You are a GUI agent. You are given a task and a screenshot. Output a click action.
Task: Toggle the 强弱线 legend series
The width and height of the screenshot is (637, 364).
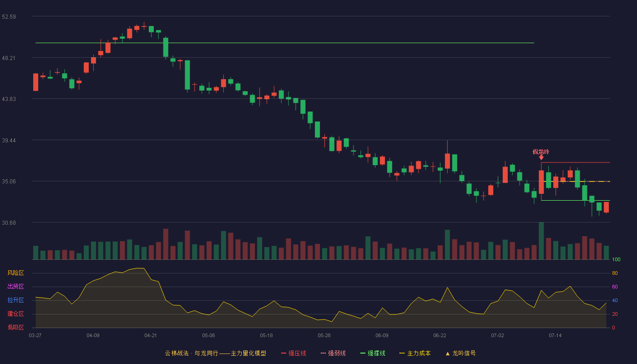pos(333,353)
